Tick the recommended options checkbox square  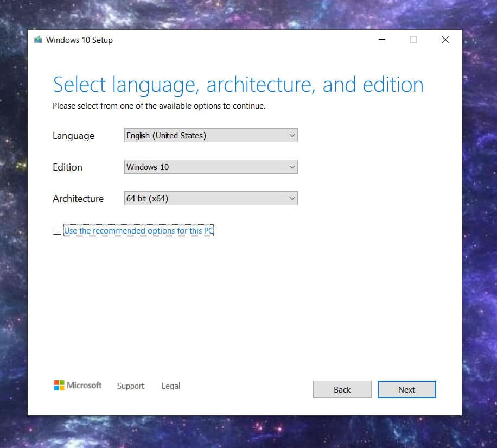57,230
